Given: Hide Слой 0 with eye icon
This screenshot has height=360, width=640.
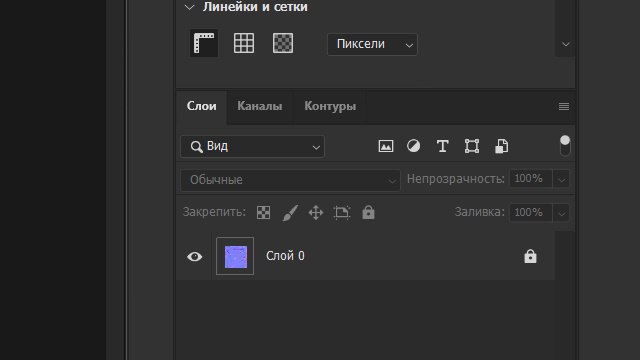Looking at the screenshot, I should [x=195, y=256].
